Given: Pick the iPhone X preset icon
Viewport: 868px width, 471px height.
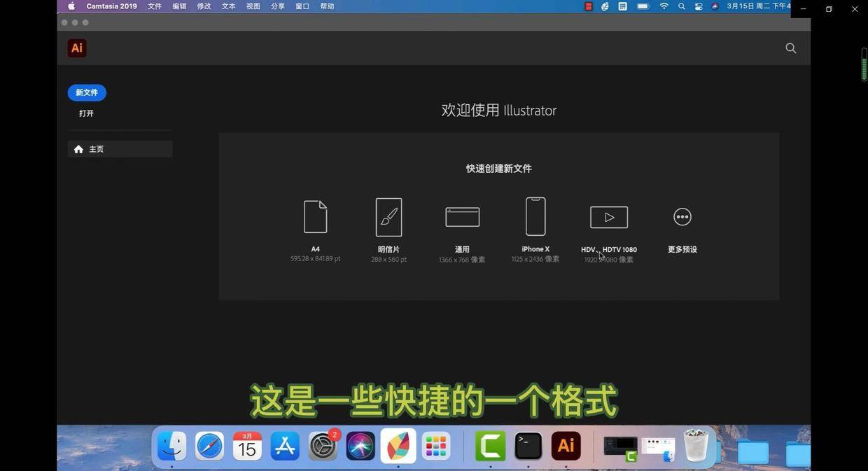Looking at the screenshot, I should (x=535, y=216).
